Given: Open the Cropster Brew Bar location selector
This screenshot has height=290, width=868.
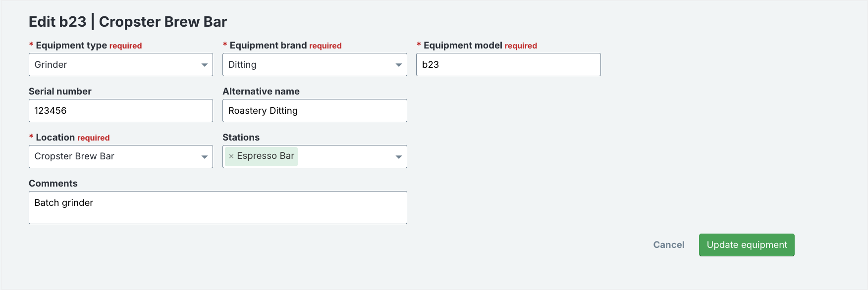Looking at the screenshot, I should [121, 156].
